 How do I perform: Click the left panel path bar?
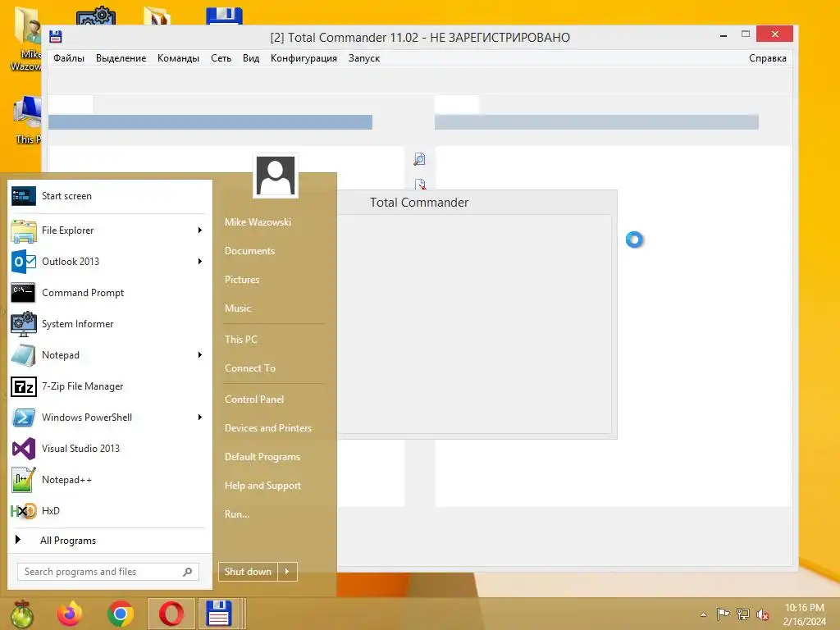pyautogui.click(x=211, y=122)
